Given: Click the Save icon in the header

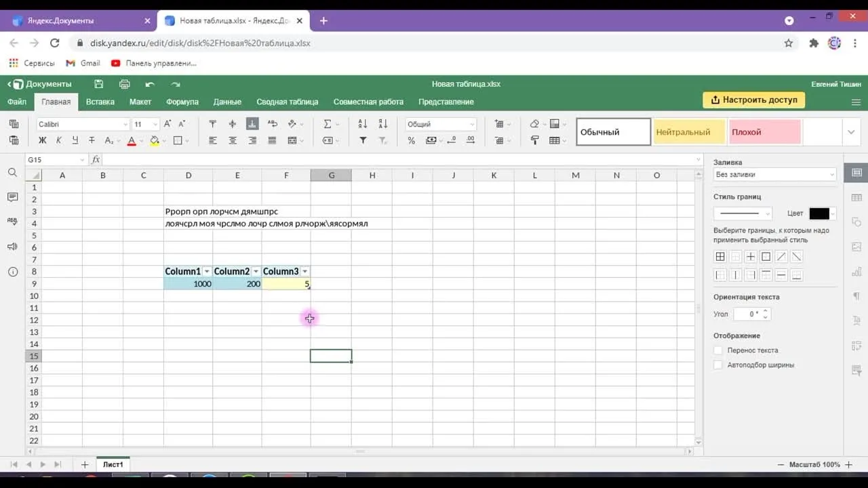Looking at the screenshot, I should (x=99, y=84).
